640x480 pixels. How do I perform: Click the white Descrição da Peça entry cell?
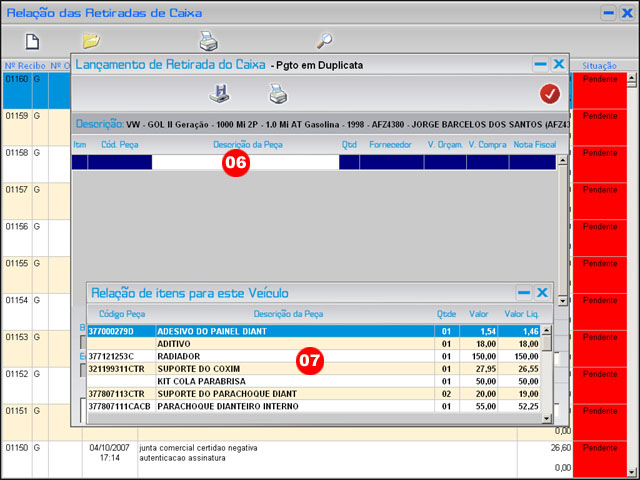coord(245,161)
